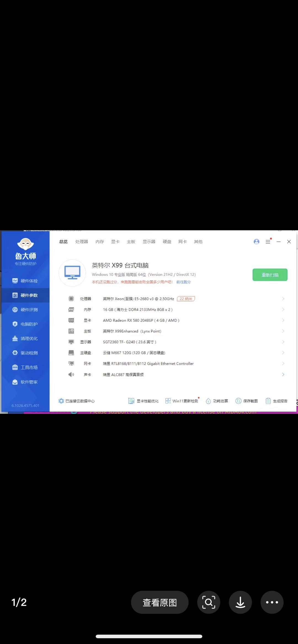298x644 pixels.
Task: Go to 驱动检测 in the sidebar
Action: click(25, 353)
